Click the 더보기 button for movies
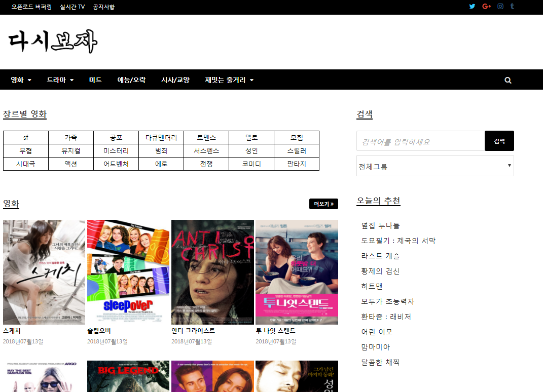 pyautogui.click(x=323, y=204)
